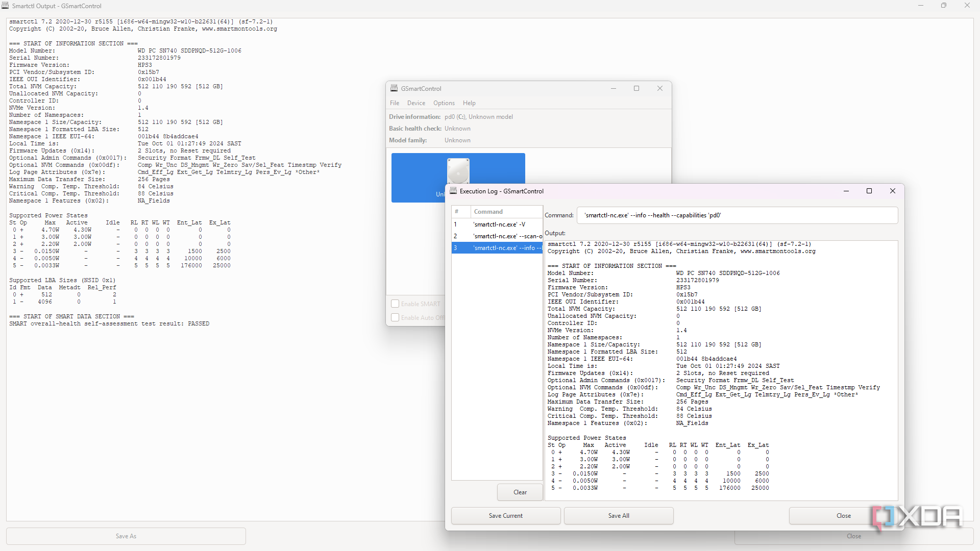Click Smartctl Output window title icon
980x551 pixels.
point(5,6)
